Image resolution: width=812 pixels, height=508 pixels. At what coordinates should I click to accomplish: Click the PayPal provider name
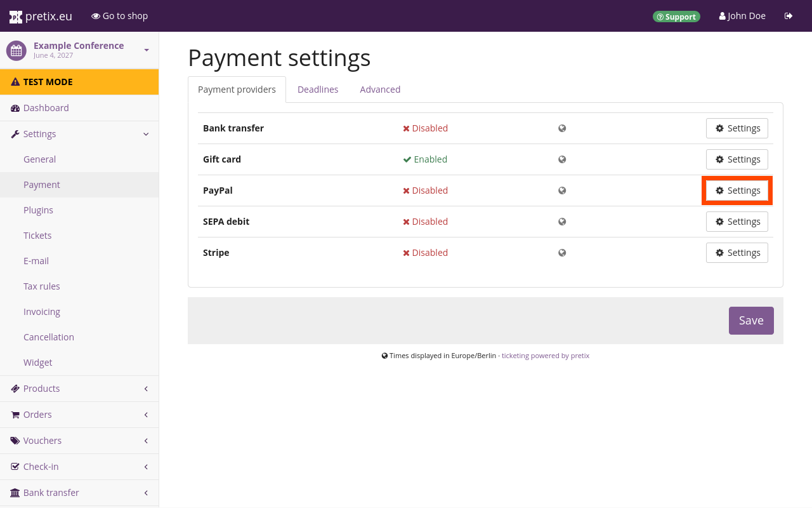point(218,190)
